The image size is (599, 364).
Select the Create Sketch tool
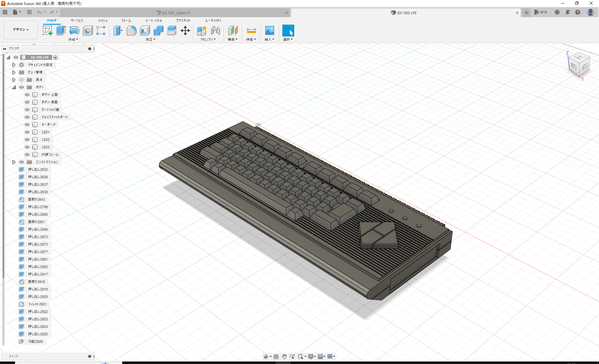[x=48, y=31]
